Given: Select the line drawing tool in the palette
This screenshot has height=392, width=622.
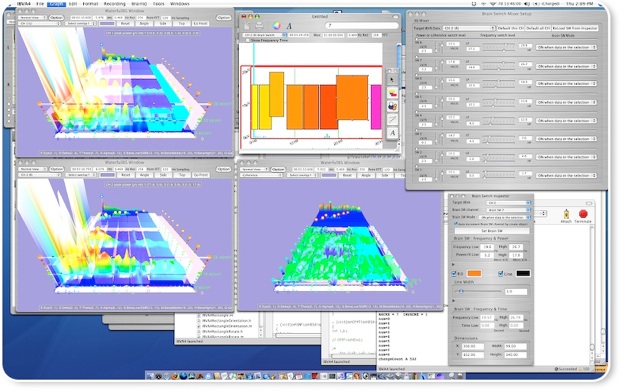Looking at the screenshot, I should coord(392,119).
